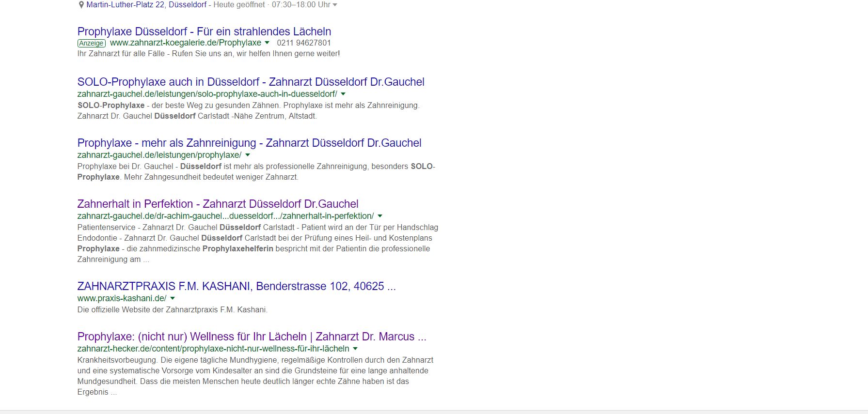Open Martin-Luther-Platz 22, Düsseldorf address link

(146, 5)
